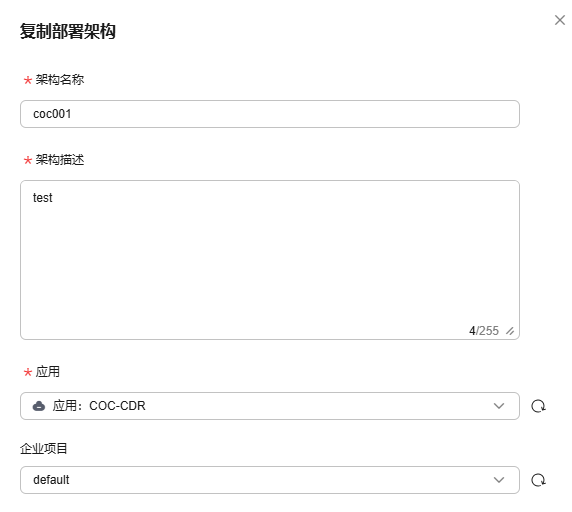
Task: Click the 应用 field label
Action: coord(47,372)
